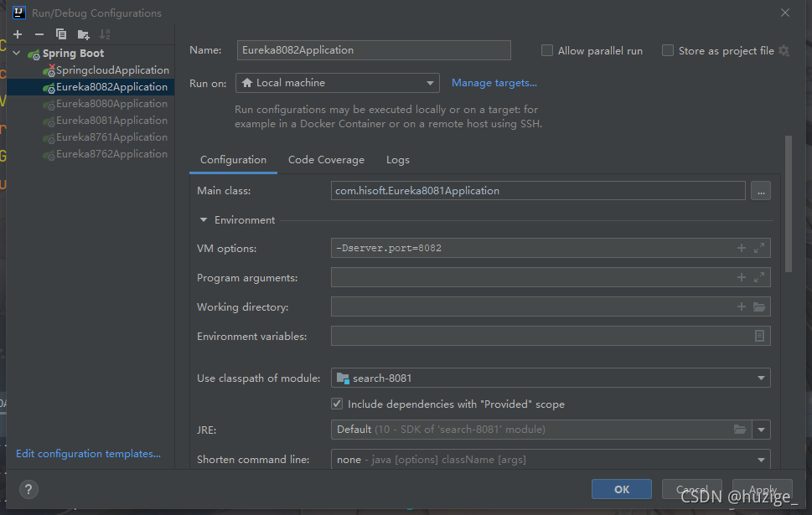
Task: Open the Environment variables edit icon
Action: 759,337
